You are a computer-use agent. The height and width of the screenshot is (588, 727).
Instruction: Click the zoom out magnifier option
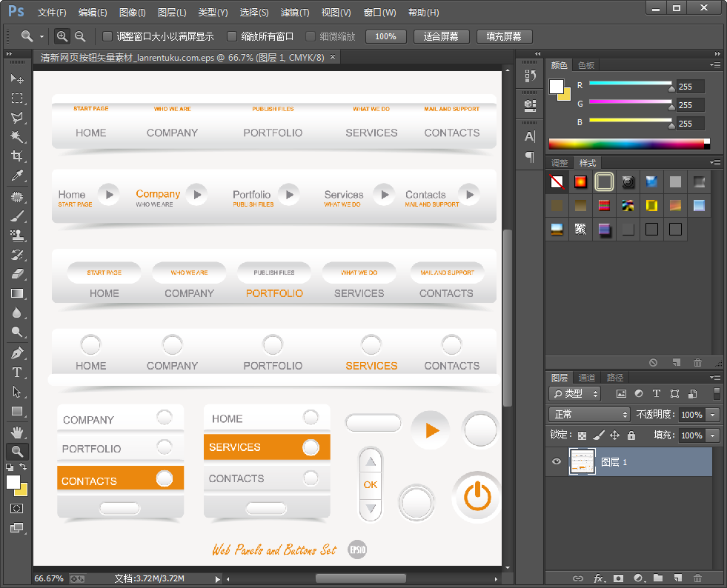[x=80, y=36]
